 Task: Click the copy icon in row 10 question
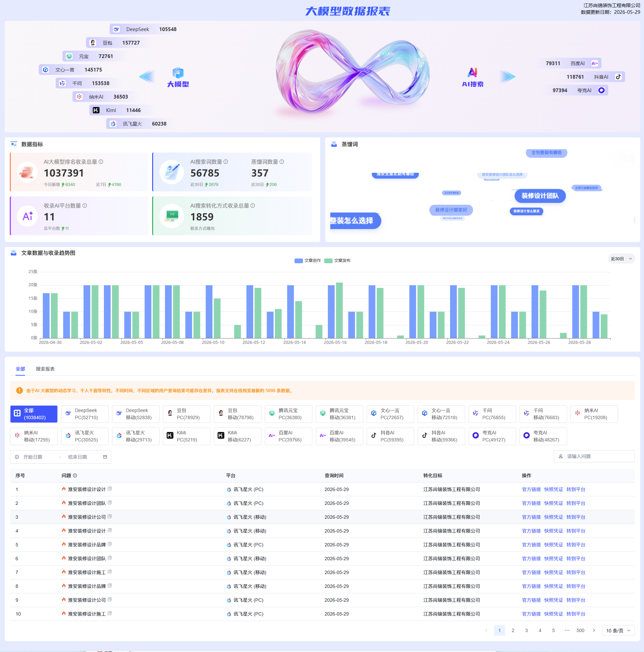pos(110,614)
